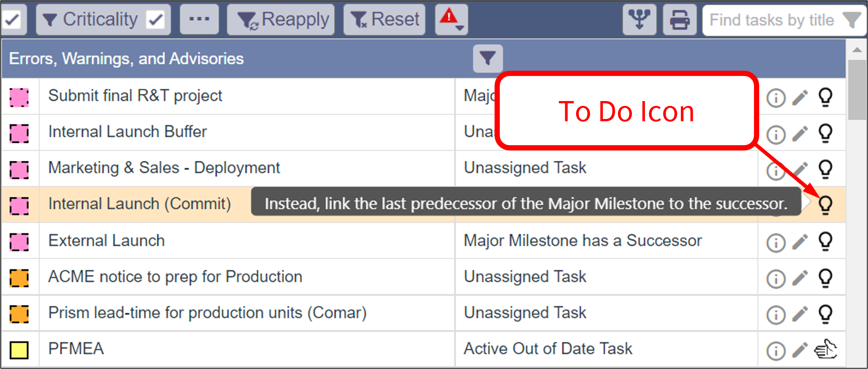Open the Errors, Warnings, and Advisories column filter

coord(487,59)
